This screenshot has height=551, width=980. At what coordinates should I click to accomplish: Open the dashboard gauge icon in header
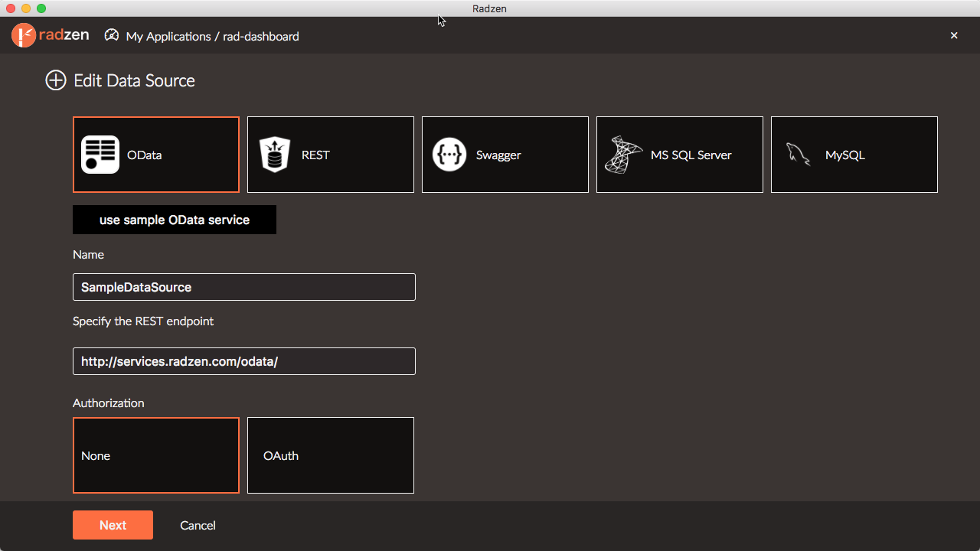click(x=112, y=35)
